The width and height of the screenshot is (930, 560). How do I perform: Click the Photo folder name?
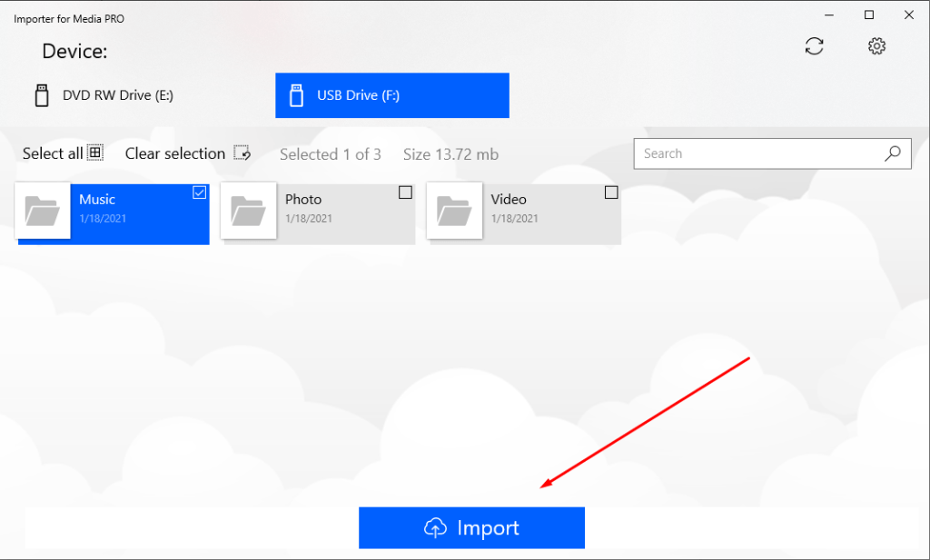click(x=303, y=199)
